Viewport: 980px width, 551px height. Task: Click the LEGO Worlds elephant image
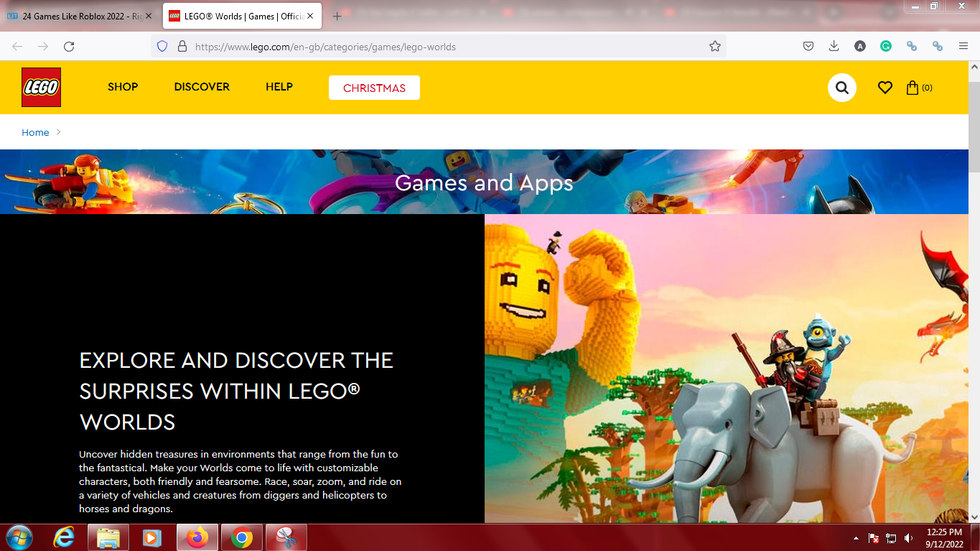pos(727,369)
